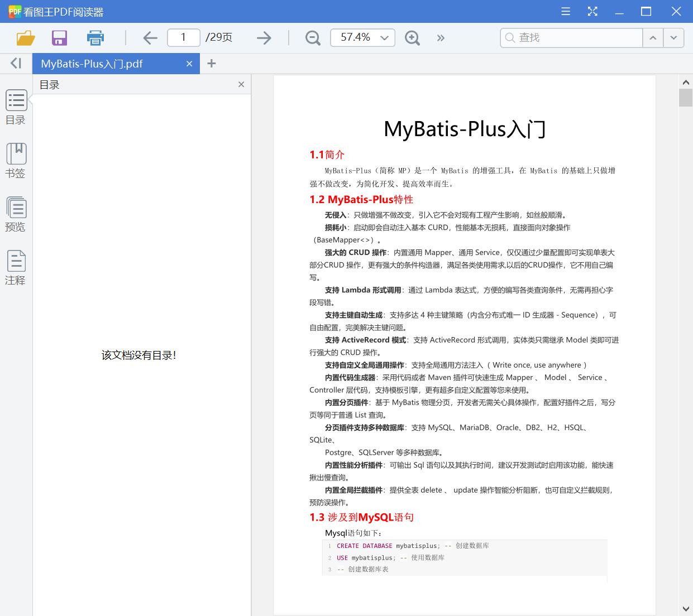The image size is (693, 616).
Task: Click the 看图王PDF阅读器 app logo icon
Action: click(x=15, y=11)
